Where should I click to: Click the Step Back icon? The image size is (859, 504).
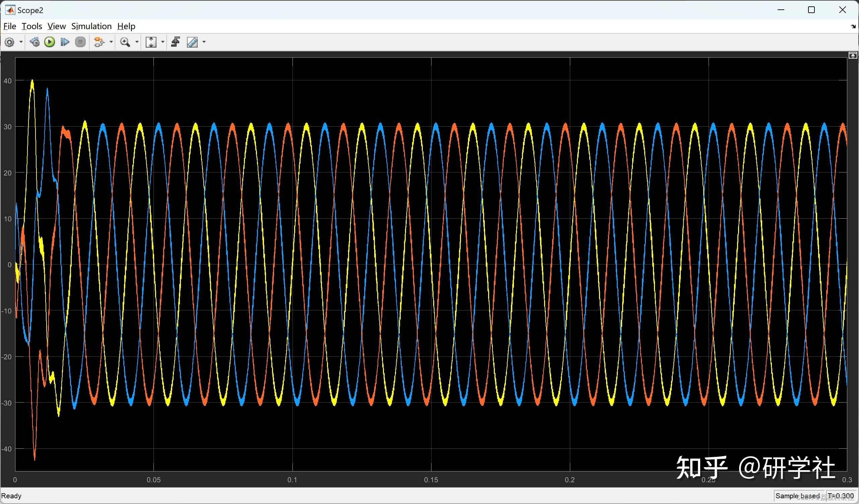[34, 42]
